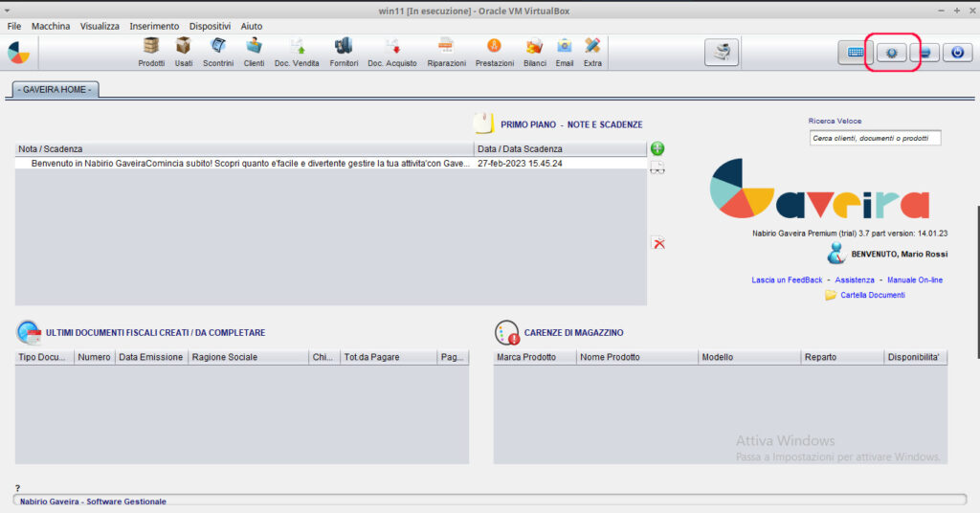Click the Chi... column header
This screenshot has width=980, height=513.
point(324,357)
